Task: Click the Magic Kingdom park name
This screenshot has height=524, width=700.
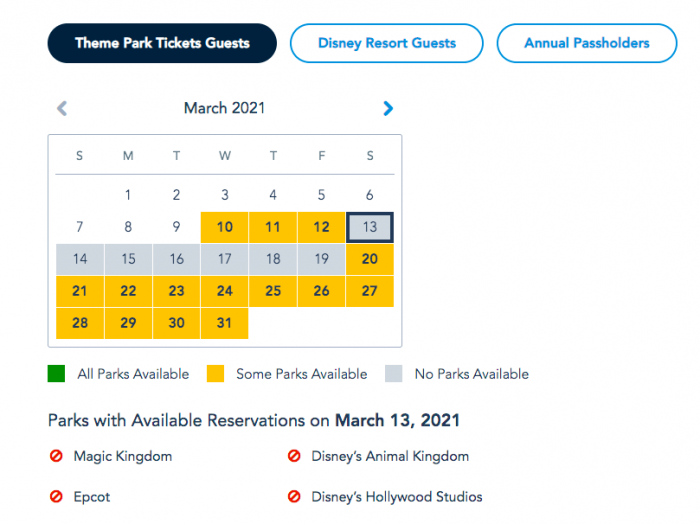Action: pyautogui.click(x=122, y=457)
